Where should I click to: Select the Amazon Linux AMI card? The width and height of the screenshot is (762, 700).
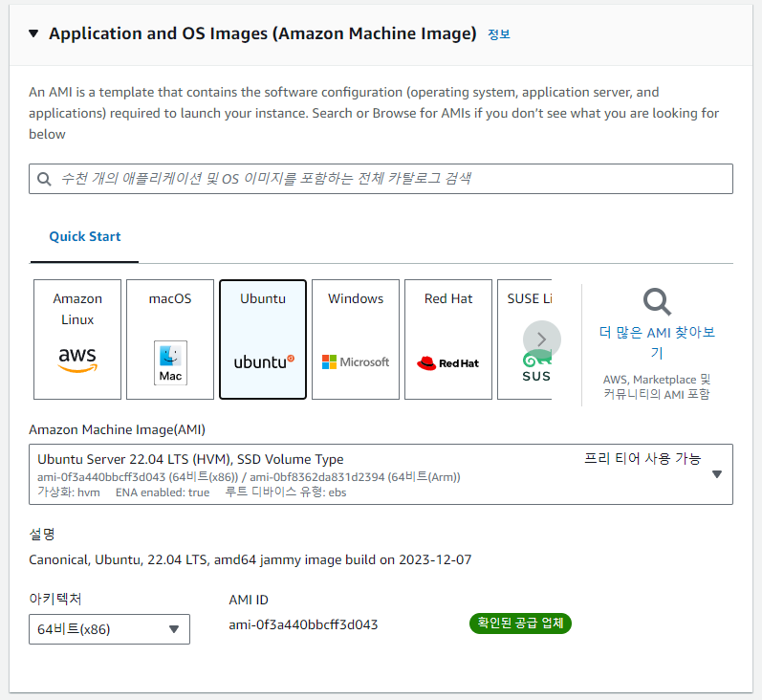click(77, 339)
